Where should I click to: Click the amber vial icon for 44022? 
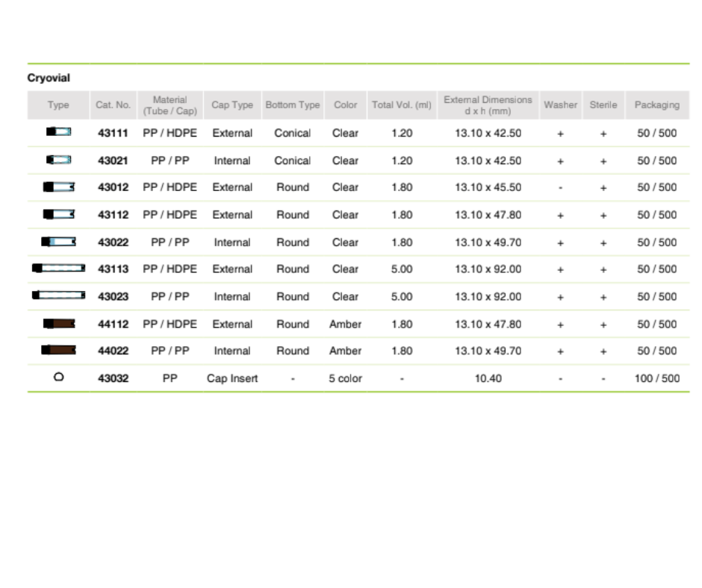point(58,350)
